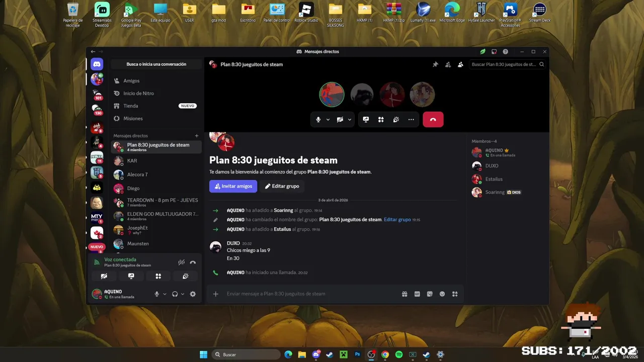Open the Misiones section
644x362 pixels.
[x=156, y=118]
